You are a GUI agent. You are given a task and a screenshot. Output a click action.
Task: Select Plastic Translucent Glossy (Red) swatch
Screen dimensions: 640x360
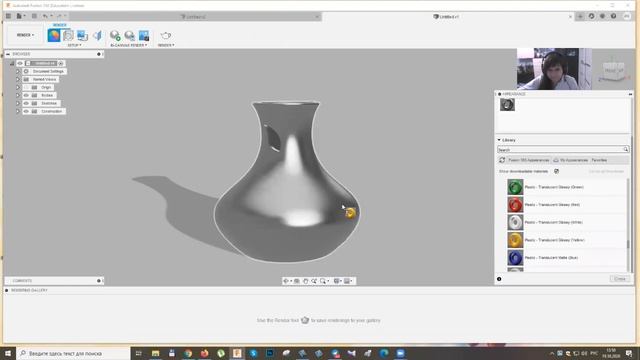pos(515,204)
